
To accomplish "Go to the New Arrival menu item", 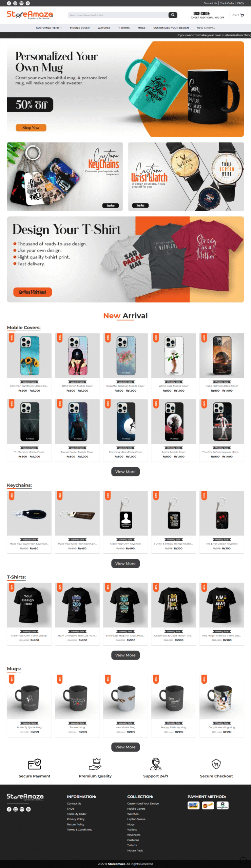I will pyautogui.click(x=206, y=28).
